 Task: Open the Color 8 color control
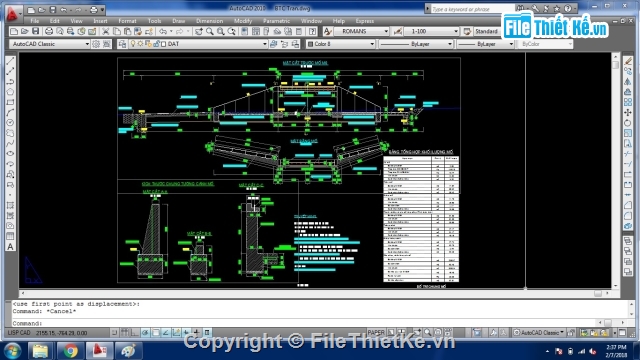[341, 44]
